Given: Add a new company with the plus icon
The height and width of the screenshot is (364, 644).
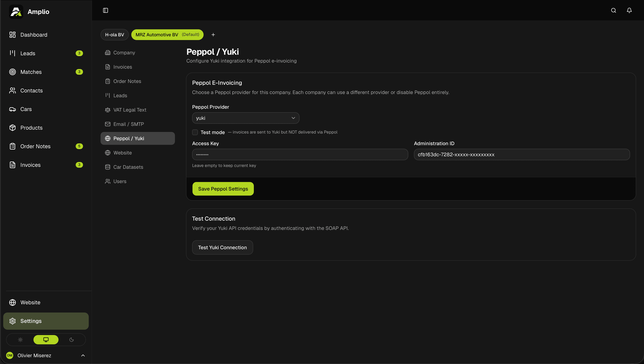Looking at the screenshot, I should (213, 35).
